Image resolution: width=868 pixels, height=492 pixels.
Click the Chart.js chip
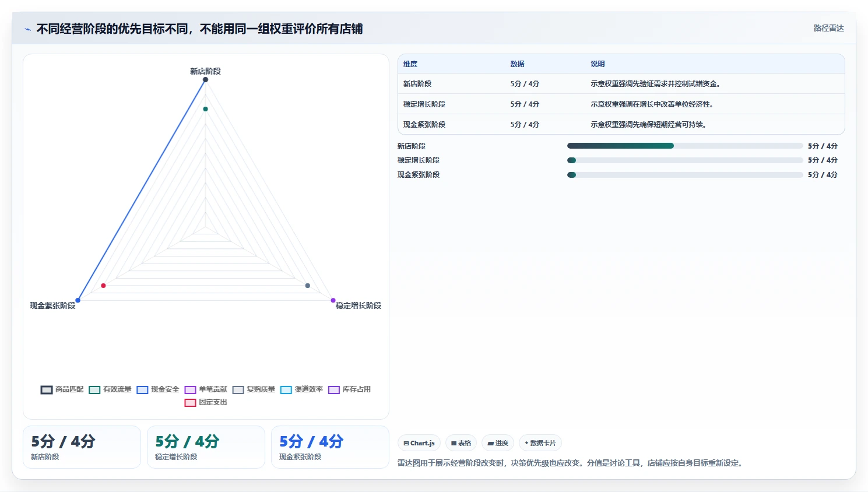(419, 443)
